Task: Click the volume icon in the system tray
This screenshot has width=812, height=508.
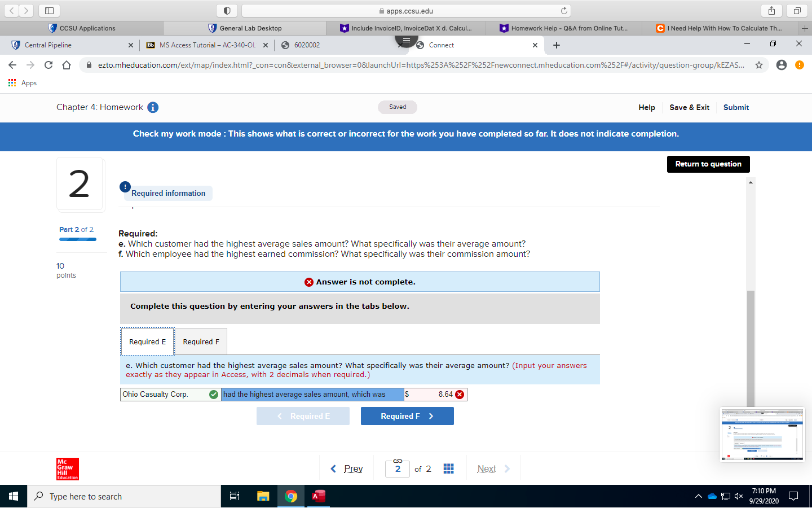Action: 738,496
